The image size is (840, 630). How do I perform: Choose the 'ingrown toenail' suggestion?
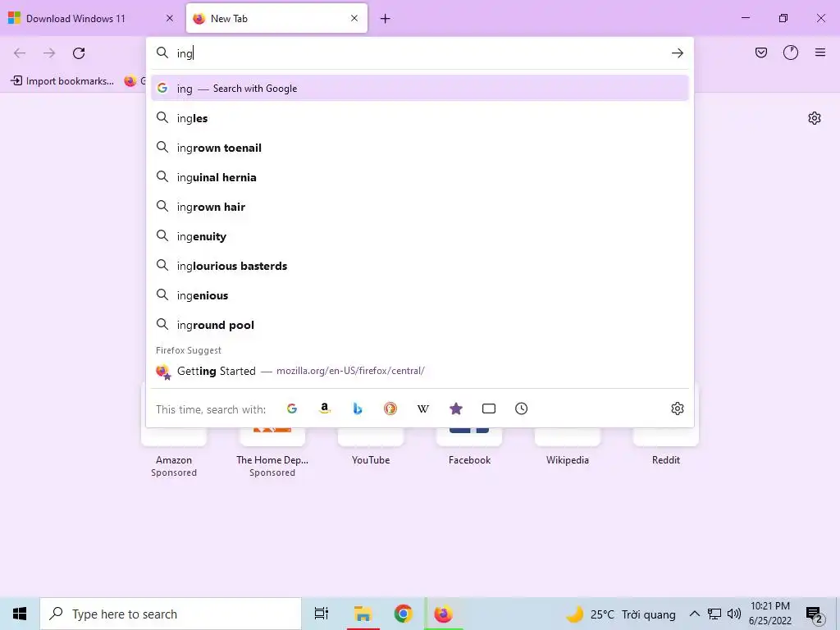pos(419,148)
